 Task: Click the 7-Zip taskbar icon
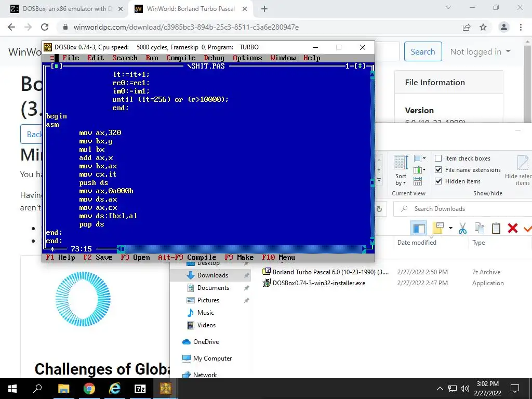tap(140, 389)
